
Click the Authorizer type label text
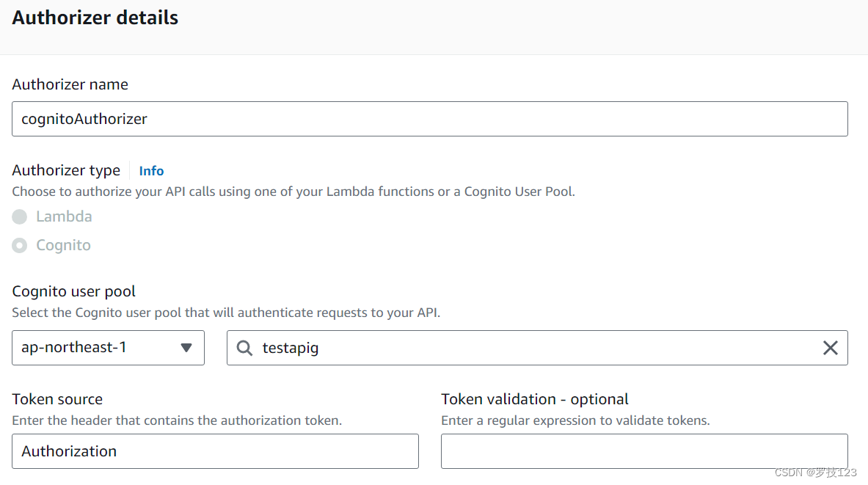click(x=66, y=170)
